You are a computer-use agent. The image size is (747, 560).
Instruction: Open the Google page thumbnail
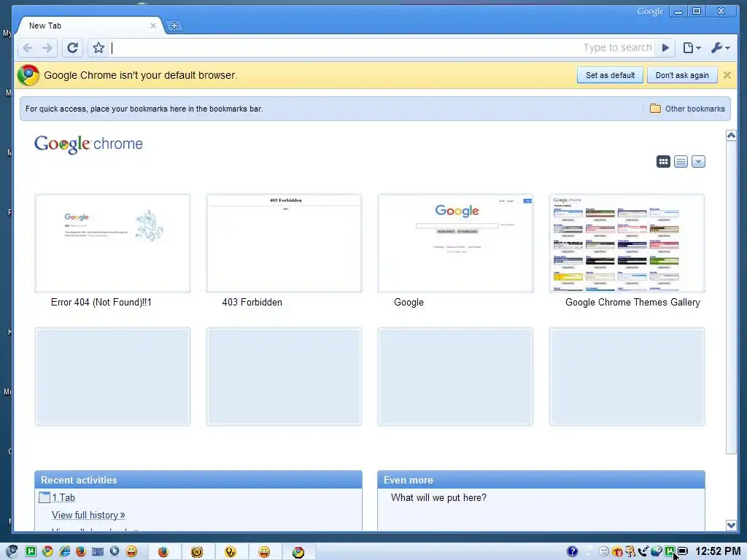pyautogui.click(x=455, y=243)
